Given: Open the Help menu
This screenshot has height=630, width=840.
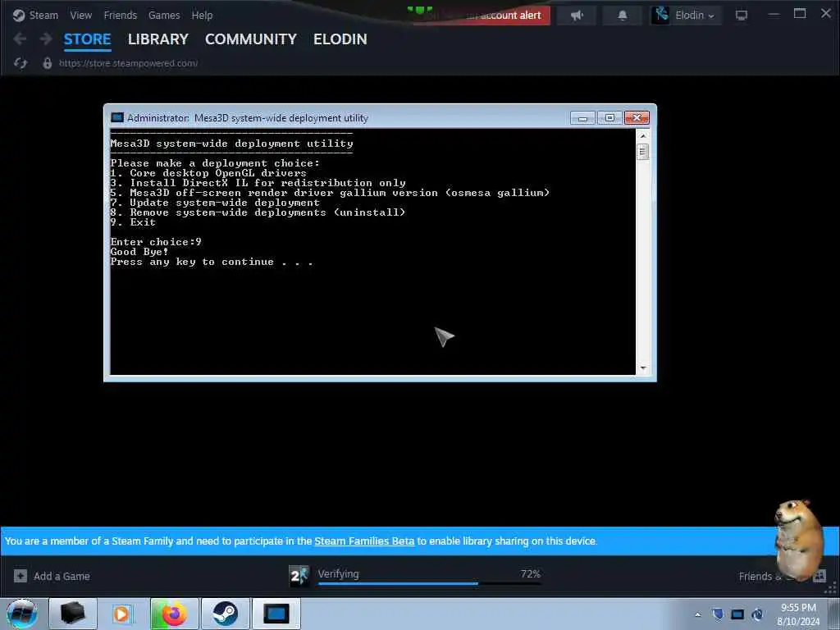Looking at the screenshot, I should click(x=202, y=15).
